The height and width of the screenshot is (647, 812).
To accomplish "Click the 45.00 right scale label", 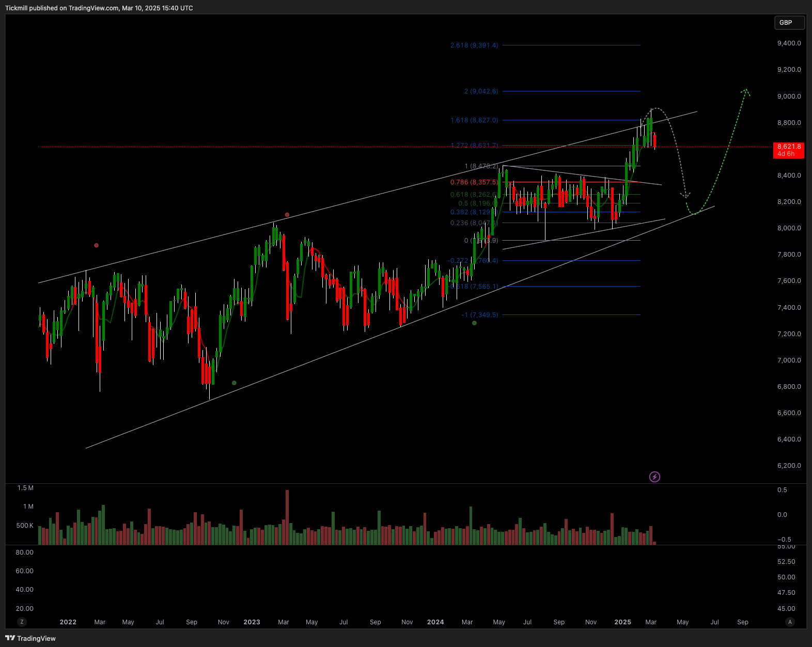I will (786, 609).
